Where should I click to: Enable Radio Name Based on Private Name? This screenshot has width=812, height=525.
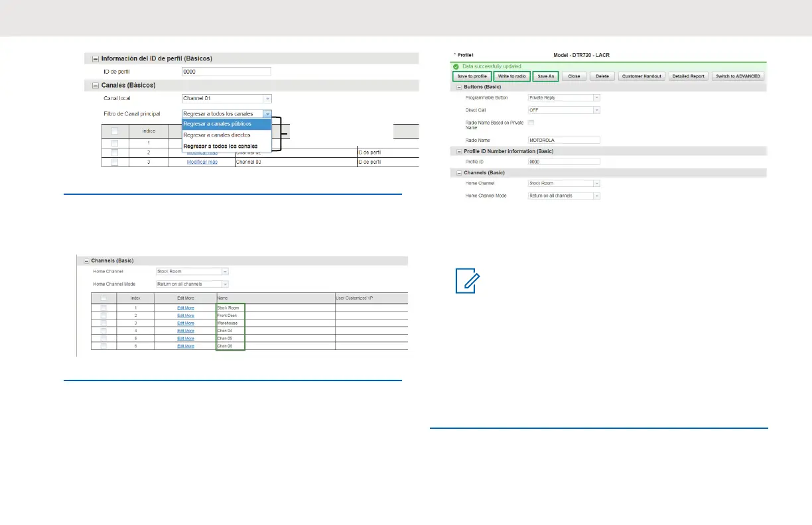tap(531, 123)
